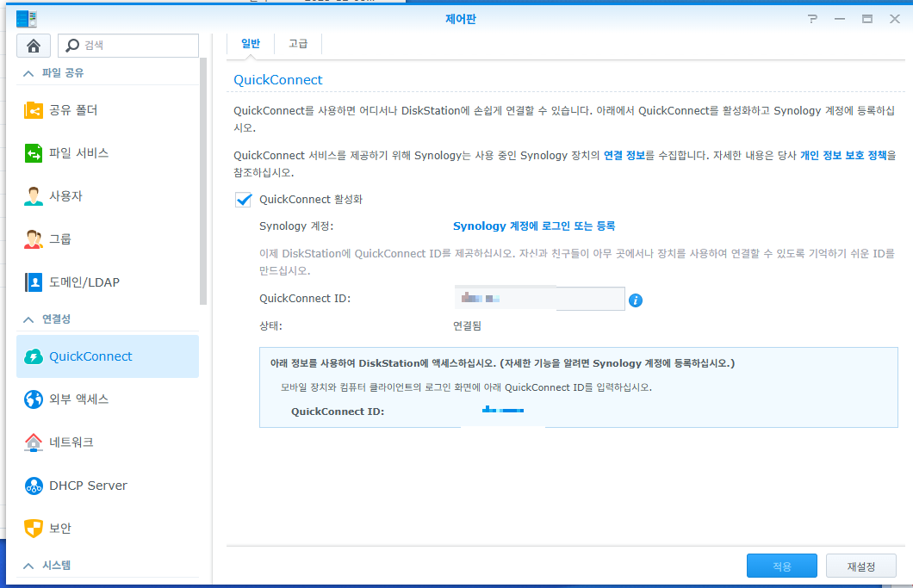This screenshot has width=913, height=588.
Task: Collapse 파일 공유 section
Action: 28,73
